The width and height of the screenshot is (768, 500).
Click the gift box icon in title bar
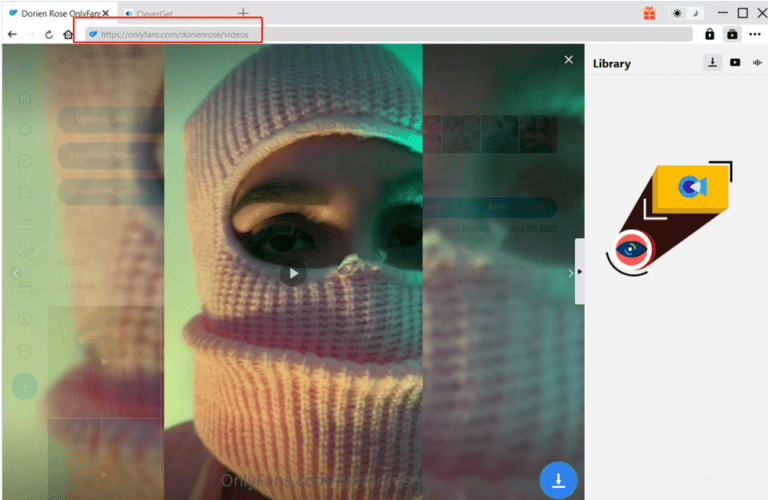[x=650, y=13]
